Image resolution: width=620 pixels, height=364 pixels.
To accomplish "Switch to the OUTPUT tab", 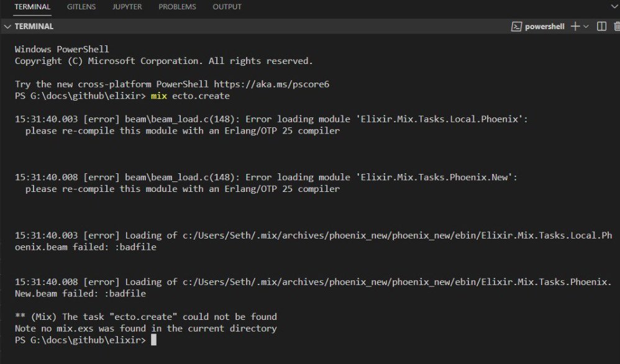I will point(227,7).
